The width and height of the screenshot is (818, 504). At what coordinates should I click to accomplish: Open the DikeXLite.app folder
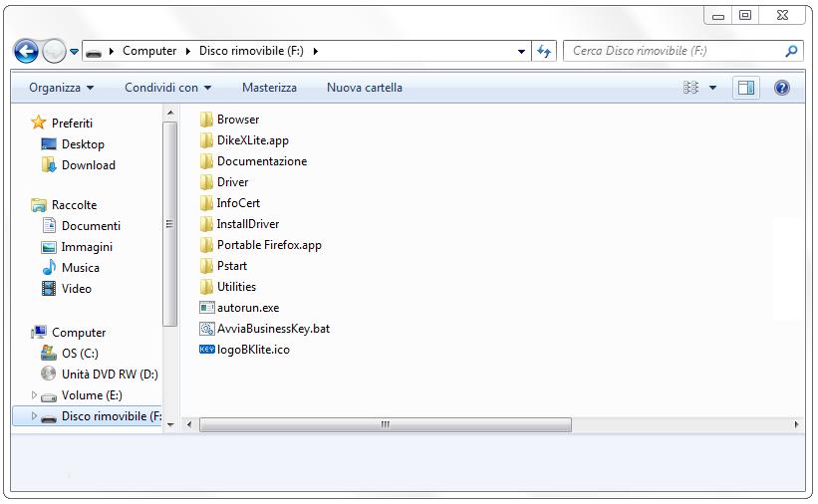coord(252,140)
